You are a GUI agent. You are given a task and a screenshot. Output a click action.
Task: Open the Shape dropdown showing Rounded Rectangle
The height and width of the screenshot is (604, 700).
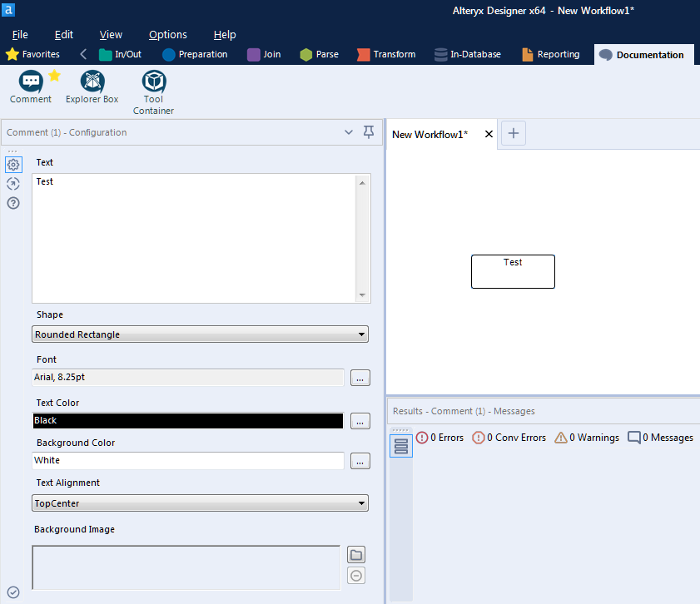(x=362, y=334)
